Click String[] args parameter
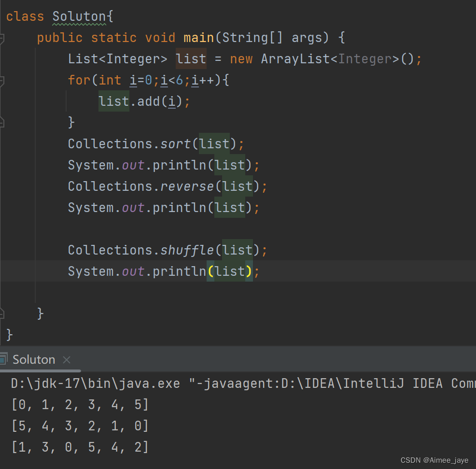The height and width of the screenshot is (469, 476). [x=272, y=38]
